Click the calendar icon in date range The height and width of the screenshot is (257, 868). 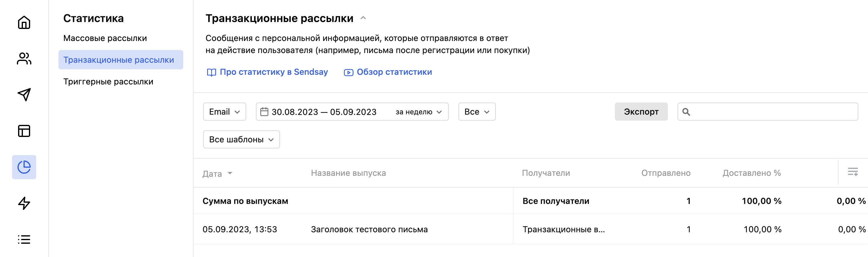[264, 112]
